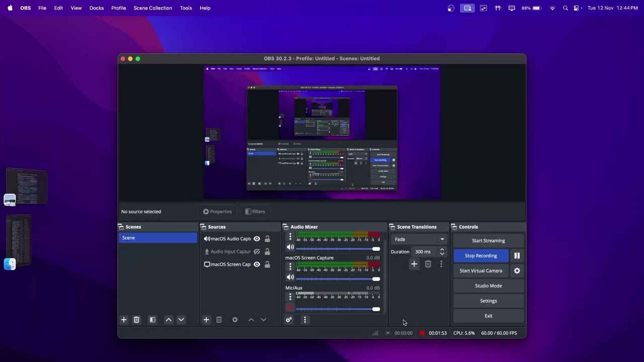Pause recording with the pause icon
The width and height of the screenshot is (644, 362).
(x=517, y=255)
